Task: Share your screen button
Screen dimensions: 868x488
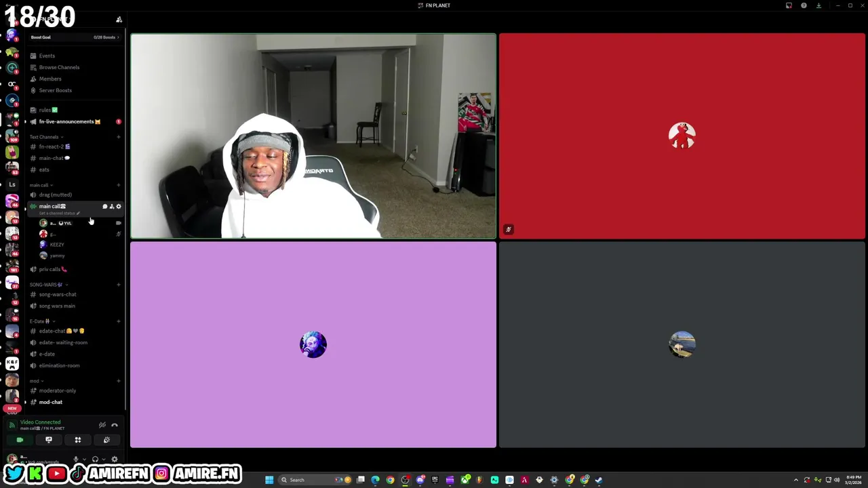Action: [x=49, y=440]
